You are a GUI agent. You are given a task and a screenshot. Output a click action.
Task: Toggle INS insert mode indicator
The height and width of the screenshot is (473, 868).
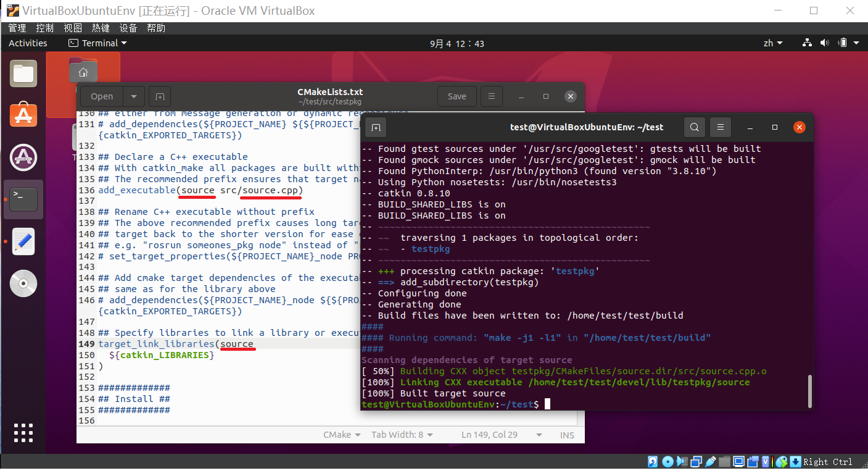coord(567,435)
